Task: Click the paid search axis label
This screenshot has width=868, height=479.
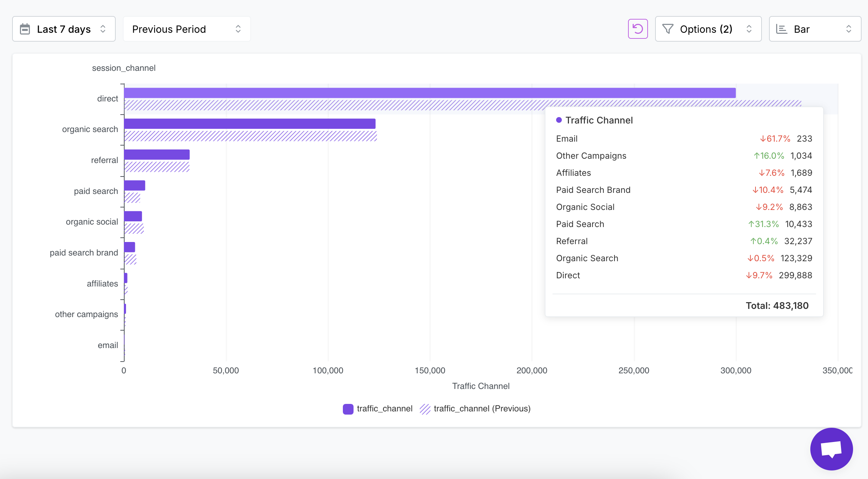Action: point(96,191)
